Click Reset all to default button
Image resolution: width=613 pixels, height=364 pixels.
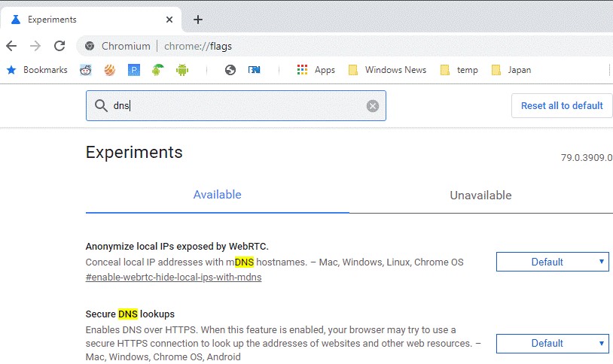pyautogui.click(x=562, y=105)
